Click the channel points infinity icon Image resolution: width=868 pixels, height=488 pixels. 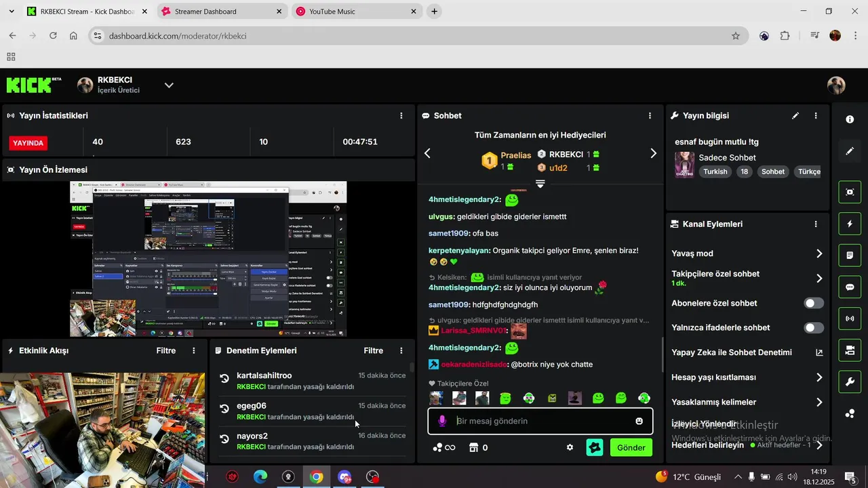(444, 447)
